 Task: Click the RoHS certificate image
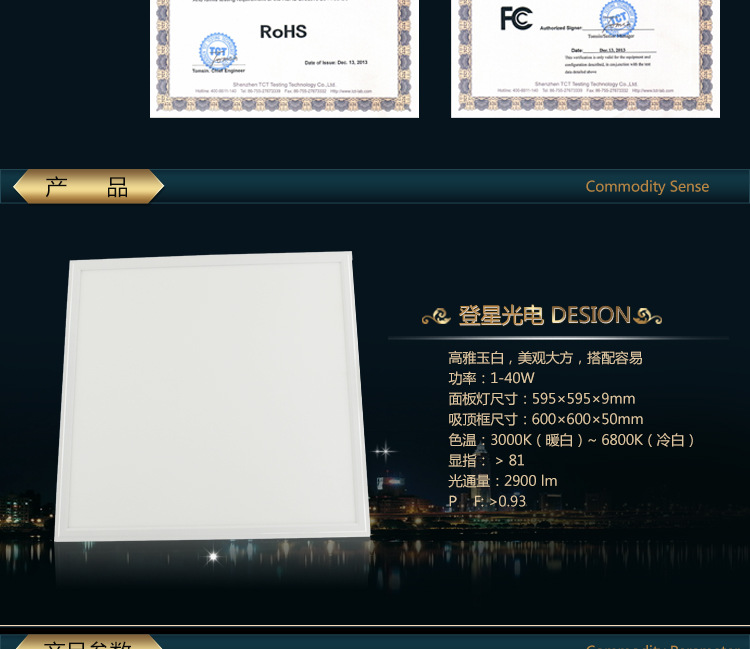[x=284, y=58]
